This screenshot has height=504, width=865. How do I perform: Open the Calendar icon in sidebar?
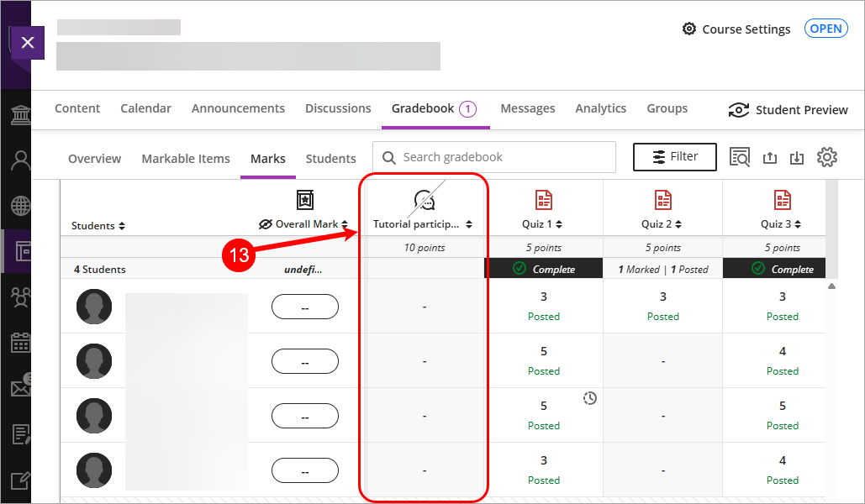click(20, 343)
